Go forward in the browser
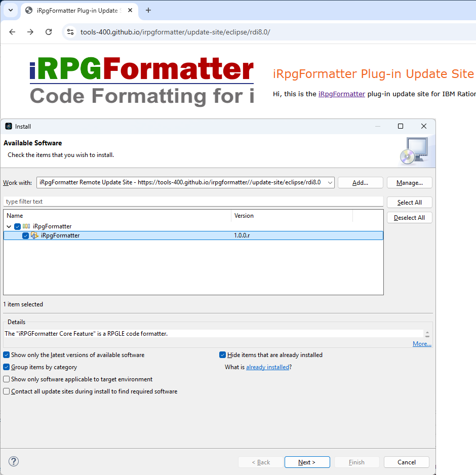This screenshot has height=475, width=476. pos(30,32)
